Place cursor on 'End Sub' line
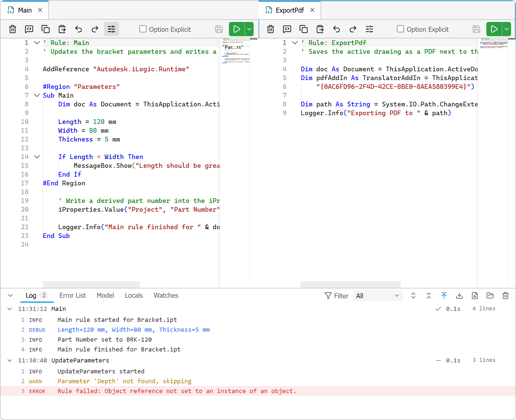The image size is (516, 420). pos(56,236)
